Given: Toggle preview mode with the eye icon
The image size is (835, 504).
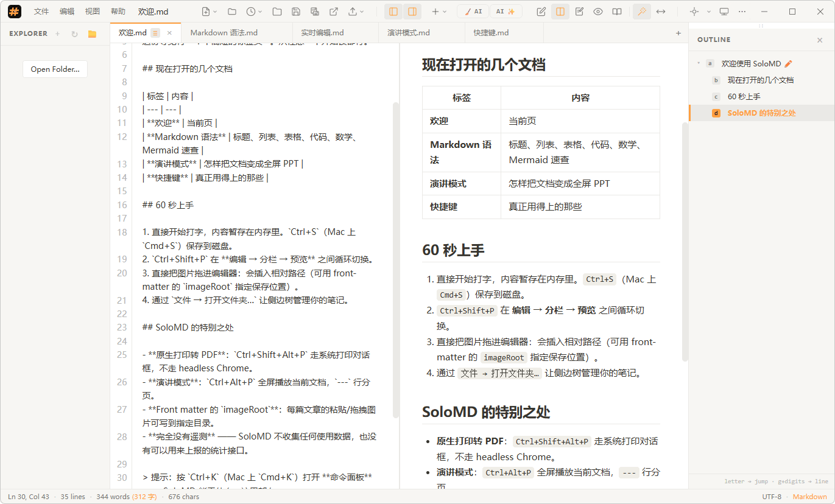Looking at the screenshot, I should [598, 12].
